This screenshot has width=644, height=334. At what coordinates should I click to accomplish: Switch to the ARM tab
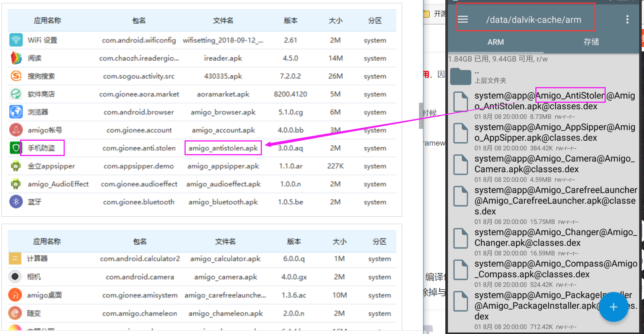coord(496,42)
